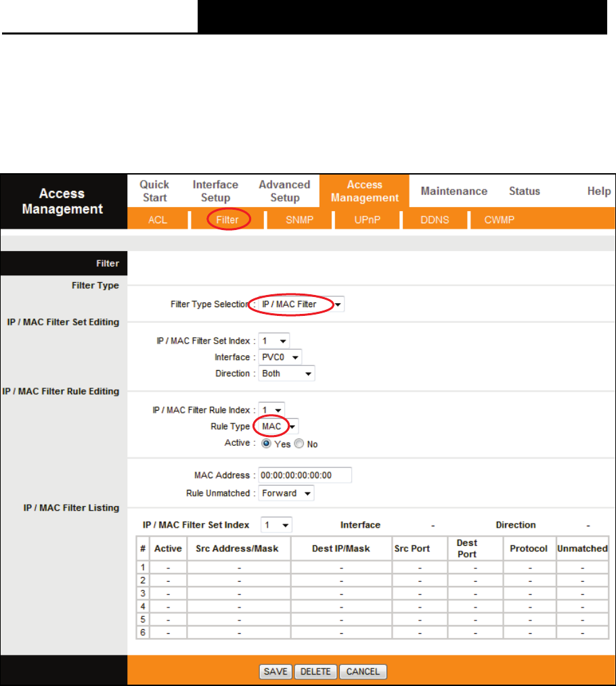This screenshot has width=616, height=686.
Task: Click the Protocol column header
Action: coord(529,549)
